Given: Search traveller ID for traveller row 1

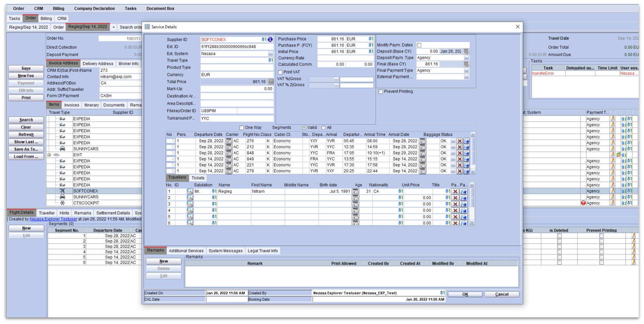Looking at the screenshot, I should 190,191.
